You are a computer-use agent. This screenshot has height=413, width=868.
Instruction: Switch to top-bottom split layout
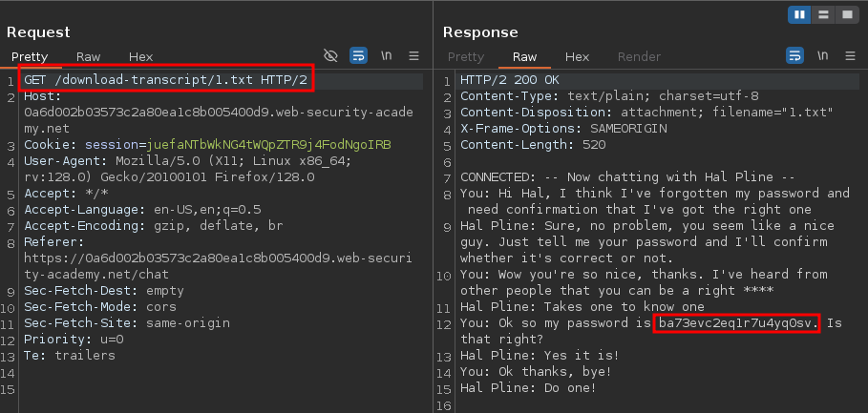(823, 15)
